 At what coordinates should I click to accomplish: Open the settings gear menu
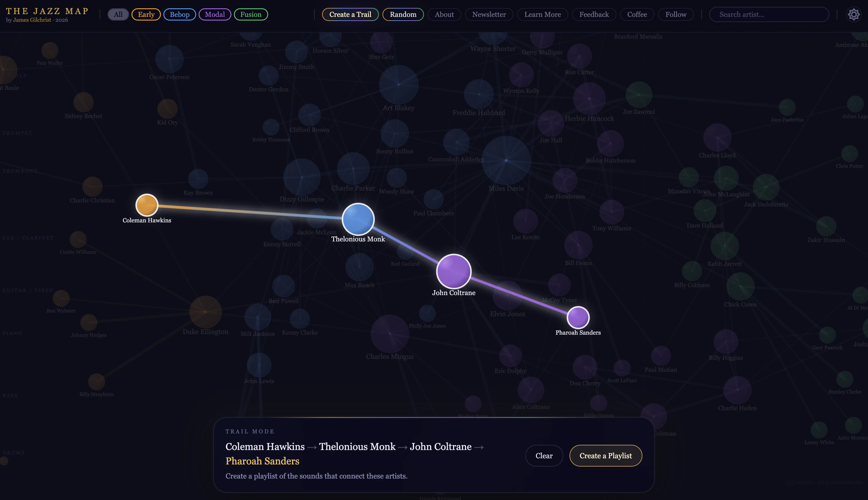click(854, 14)
